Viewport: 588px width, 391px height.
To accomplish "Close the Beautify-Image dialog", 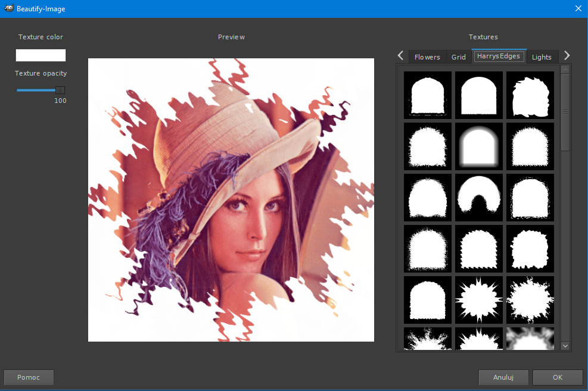I will pyautogui.click(x=578, y=8).
